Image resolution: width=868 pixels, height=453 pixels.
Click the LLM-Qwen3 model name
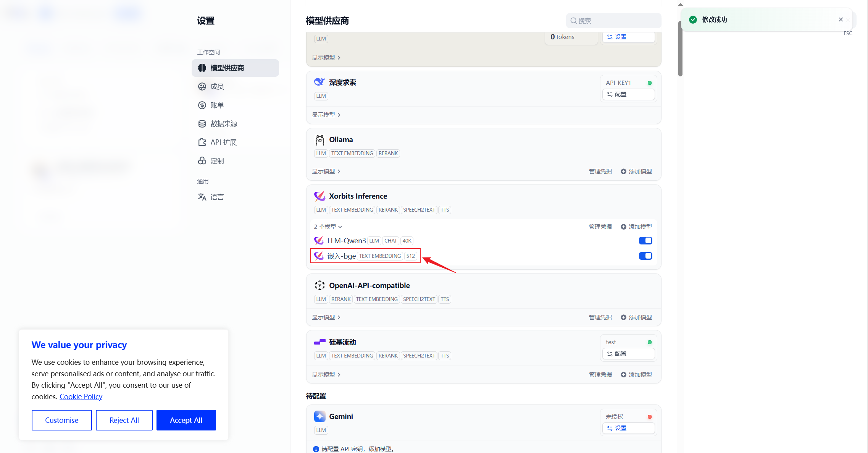pyautogui.click(x=347, y=241)
